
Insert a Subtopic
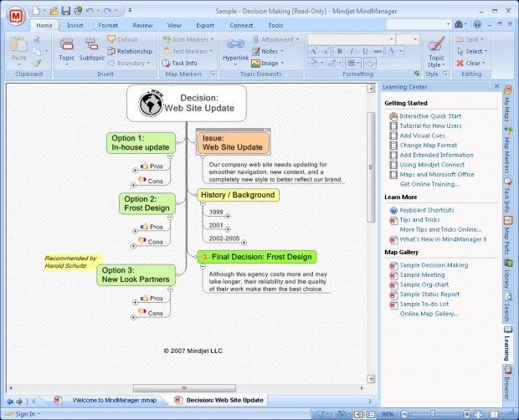92,49
